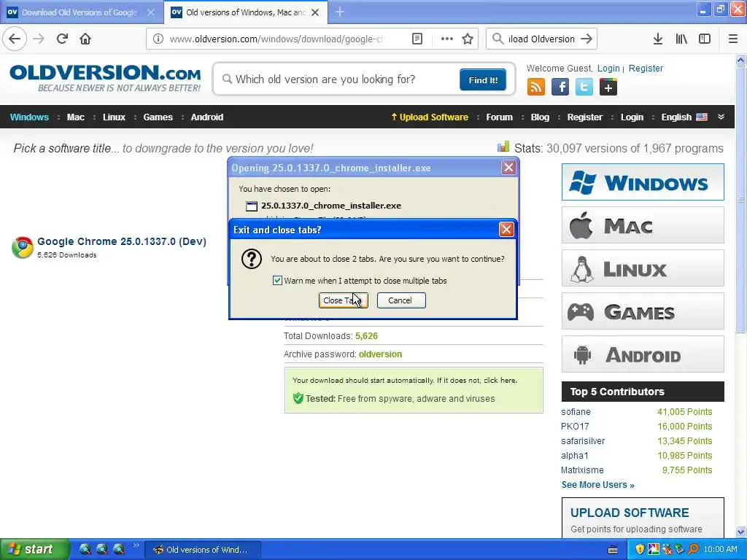Click the search go arrow
This screenshot has width=747, height=560.
[587, 39]
